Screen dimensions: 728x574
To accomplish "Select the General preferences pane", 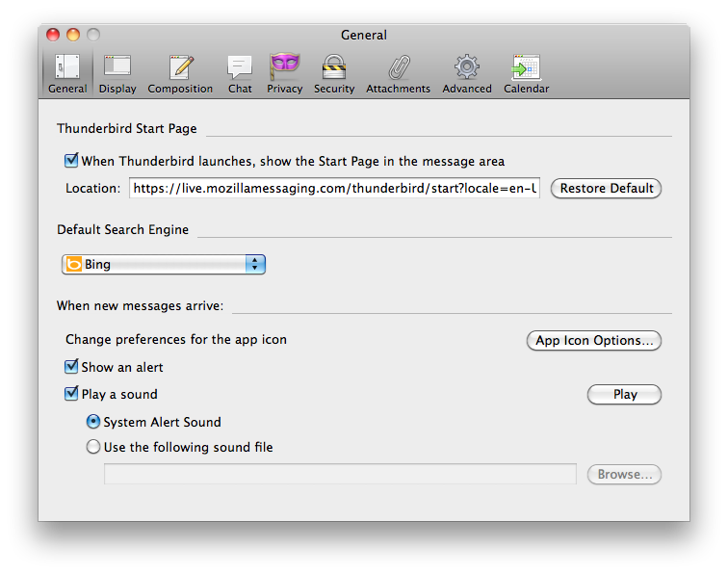I will point(67,74).
